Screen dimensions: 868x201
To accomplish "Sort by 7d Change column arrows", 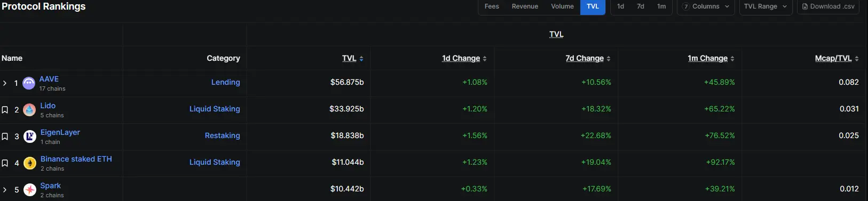I will click(x=609, y=59).
